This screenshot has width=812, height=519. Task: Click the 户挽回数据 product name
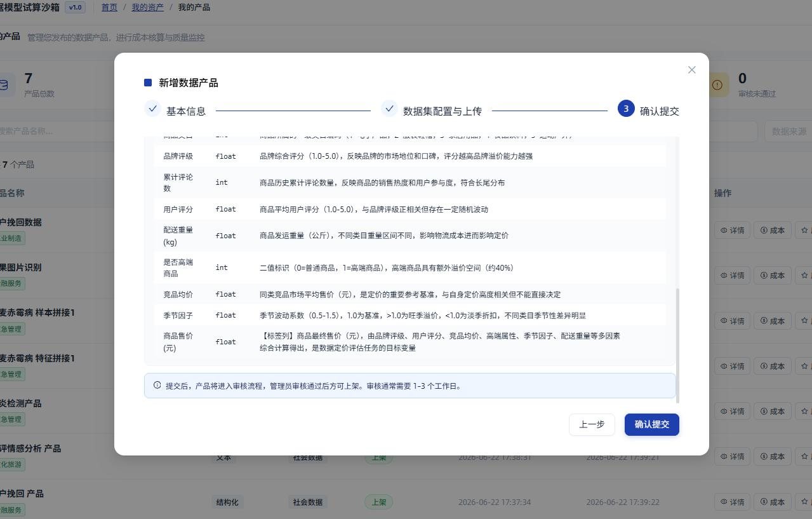(21, 222)
